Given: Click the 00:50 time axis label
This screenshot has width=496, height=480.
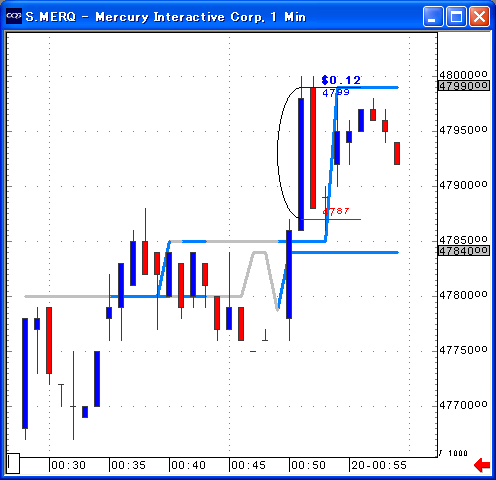Looking at the screenshot, I should (x=308, y=465).
